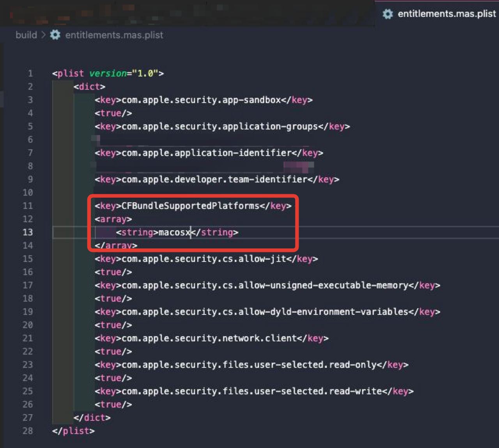
Task: Click the true value on line 18
Action: (x=113, y=298)
